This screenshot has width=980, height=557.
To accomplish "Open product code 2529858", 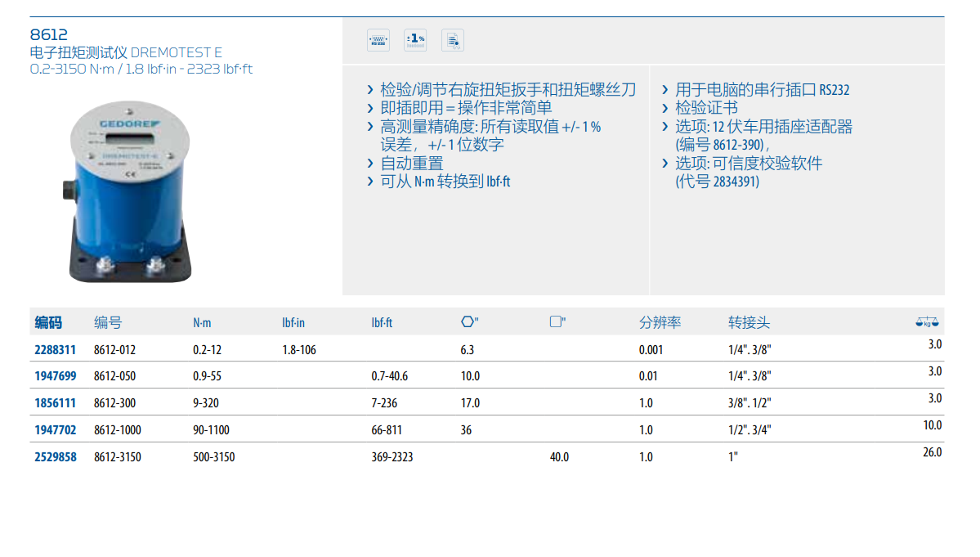I will 55,457.
